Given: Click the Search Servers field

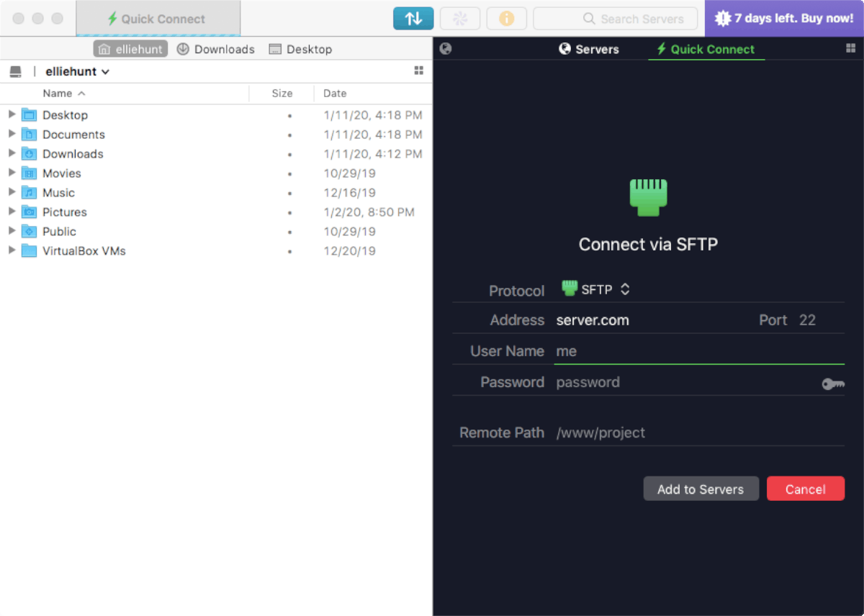Looking at the screenshot, I should click(x=616, y=19).
